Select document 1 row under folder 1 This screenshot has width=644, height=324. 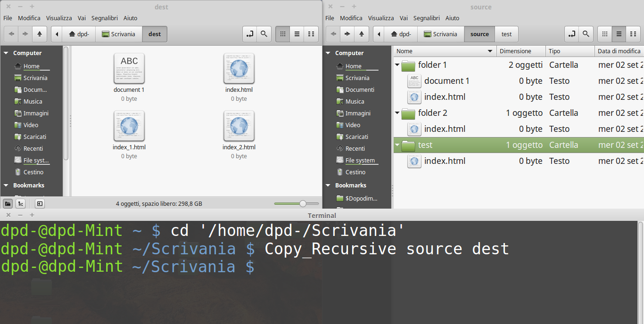[x=519, y=81]
